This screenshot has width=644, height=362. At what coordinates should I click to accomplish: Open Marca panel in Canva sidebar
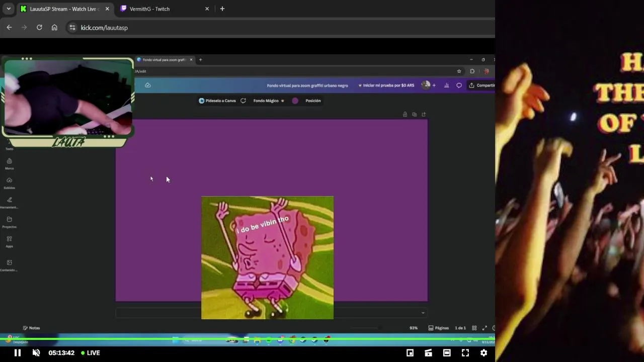coord(9,164)
